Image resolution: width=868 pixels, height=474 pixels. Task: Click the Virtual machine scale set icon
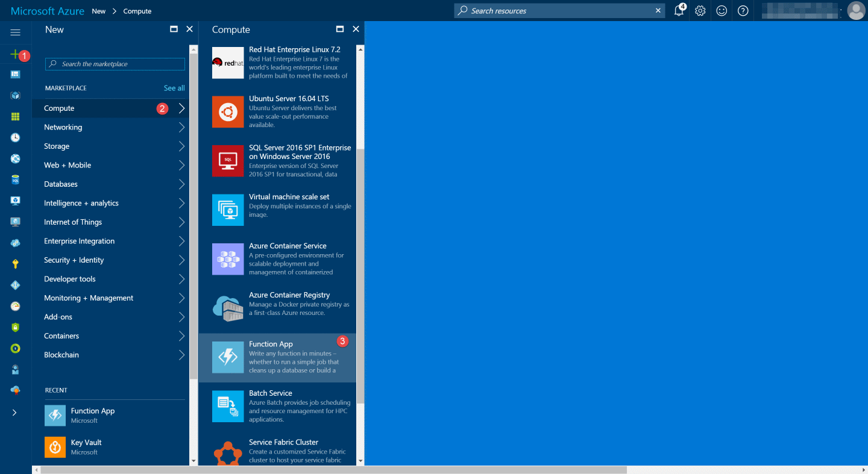tap(228, 210)
